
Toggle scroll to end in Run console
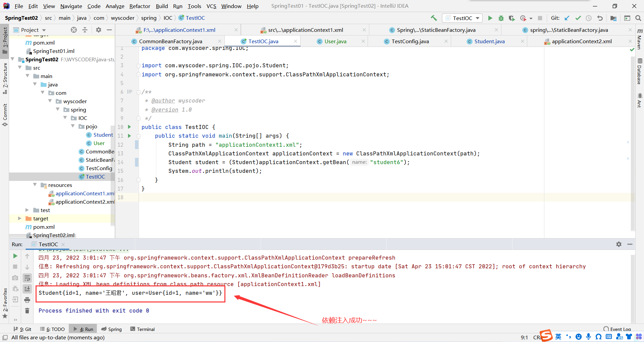point(27,289)
